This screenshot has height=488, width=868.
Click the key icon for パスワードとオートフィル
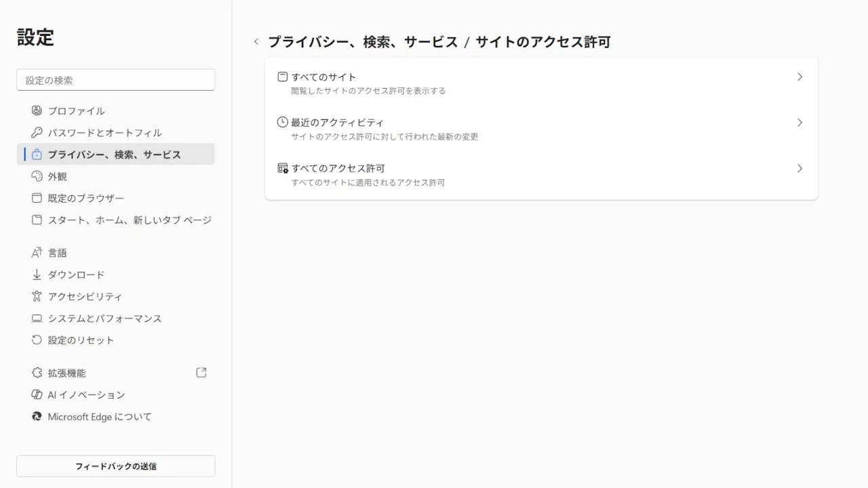coord(37,133)
